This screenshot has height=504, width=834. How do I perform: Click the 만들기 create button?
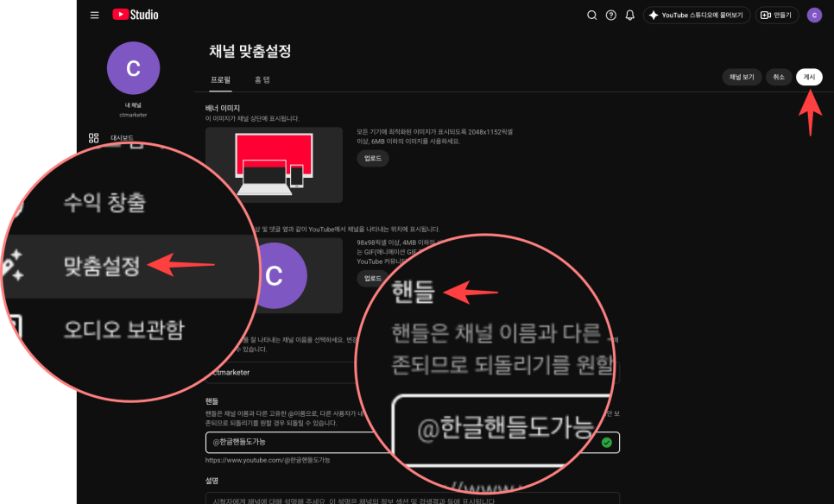776,15
